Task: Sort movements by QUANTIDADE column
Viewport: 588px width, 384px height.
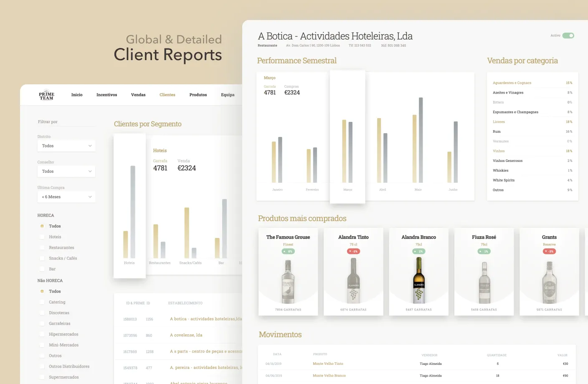Action: pos(497,355)
